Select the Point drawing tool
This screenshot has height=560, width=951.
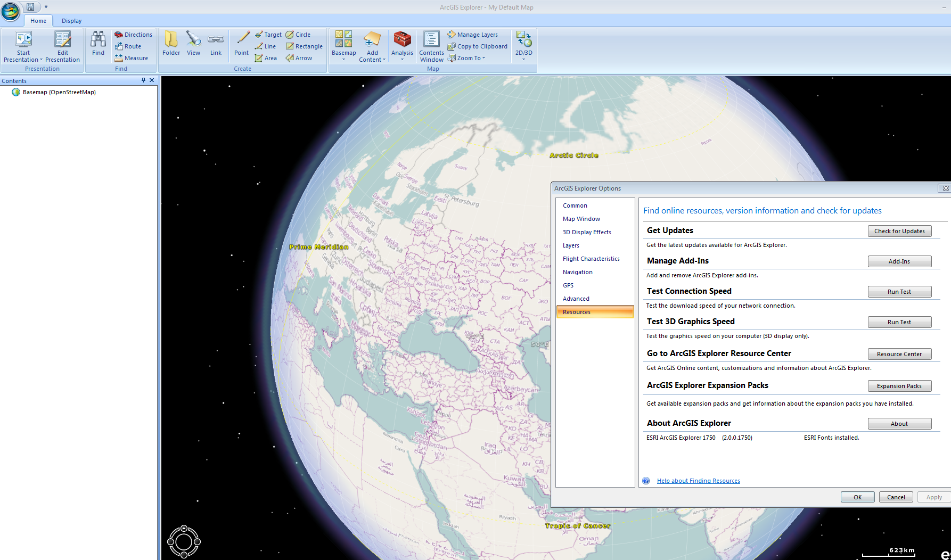pyautogui.click(x=241, y=43)
